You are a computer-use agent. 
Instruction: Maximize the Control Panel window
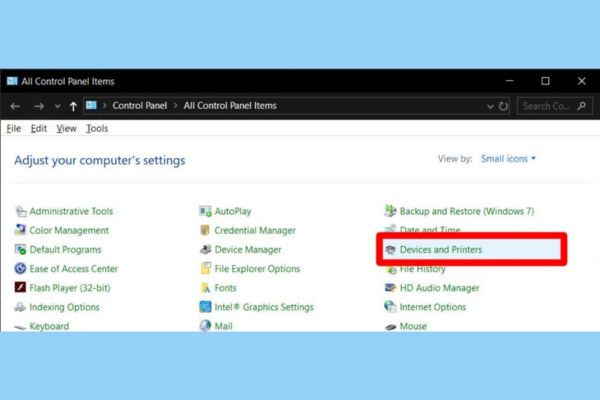point(545,81)
